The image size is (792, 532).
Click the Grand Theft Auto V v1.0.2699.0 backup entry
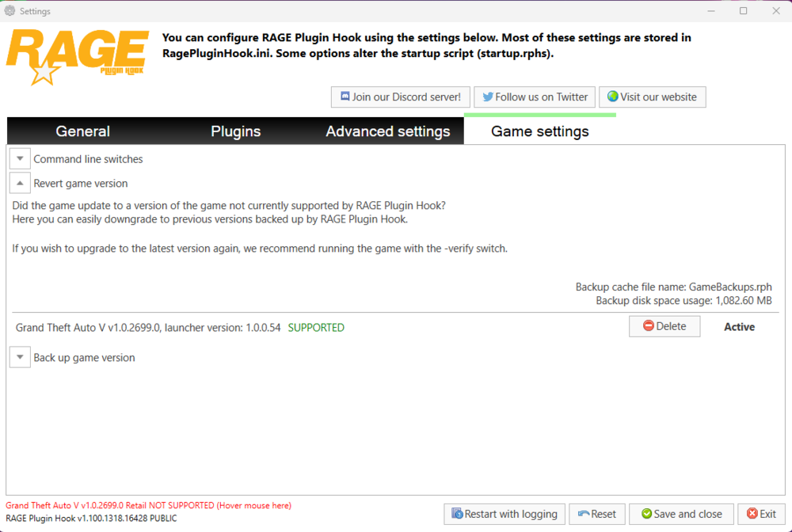pyautogui.click(x=148, y=328)
